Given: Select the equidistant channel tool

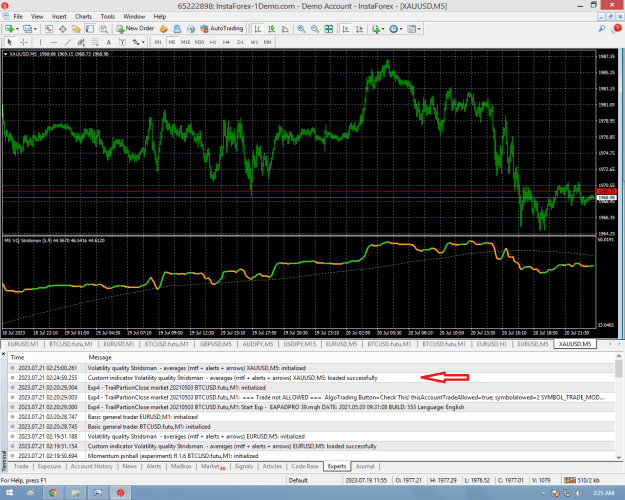Looking at the screenshot, I should pyautogui.click(x=81, y=42).
